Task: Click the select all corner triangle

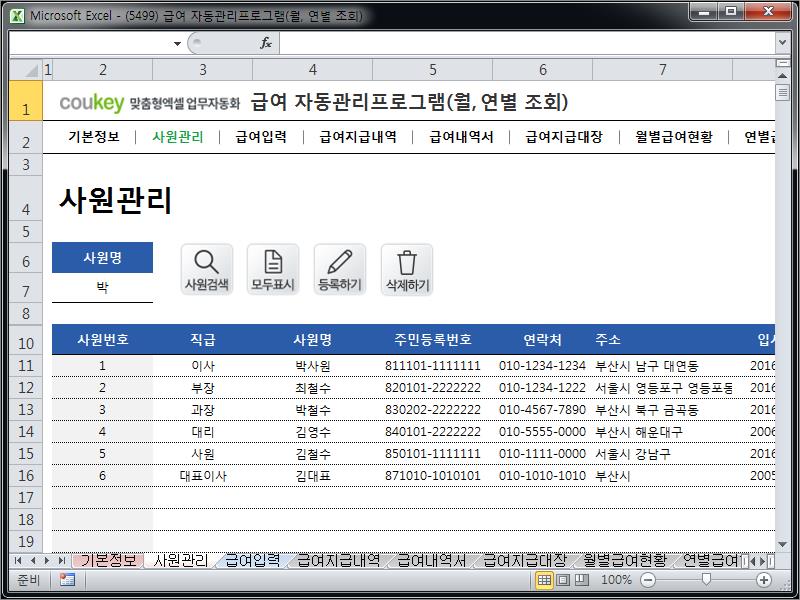Action: point(26,69)
